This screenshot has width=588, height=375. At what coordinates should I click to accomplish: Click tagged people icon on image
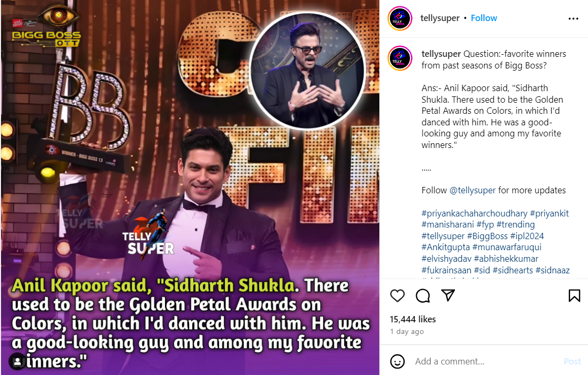point(17,361)
